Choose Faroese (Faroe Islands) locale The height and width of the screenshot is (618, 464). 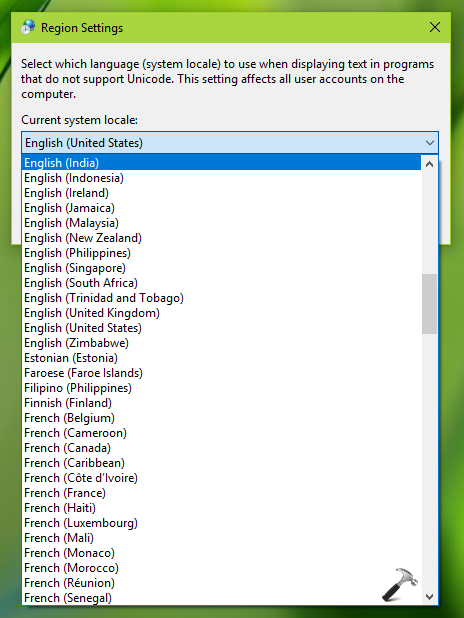point(222,373)
